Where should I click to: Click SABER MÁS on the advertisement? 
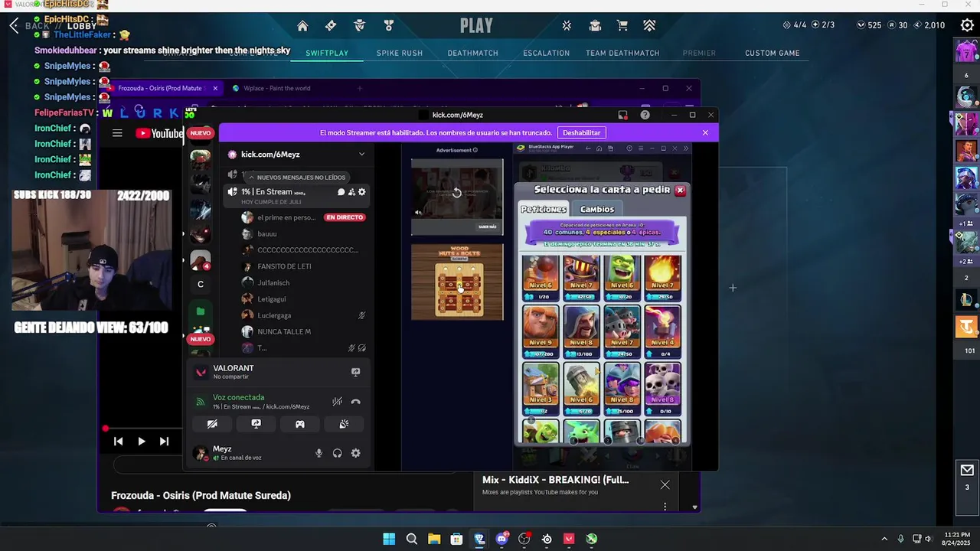488,227
